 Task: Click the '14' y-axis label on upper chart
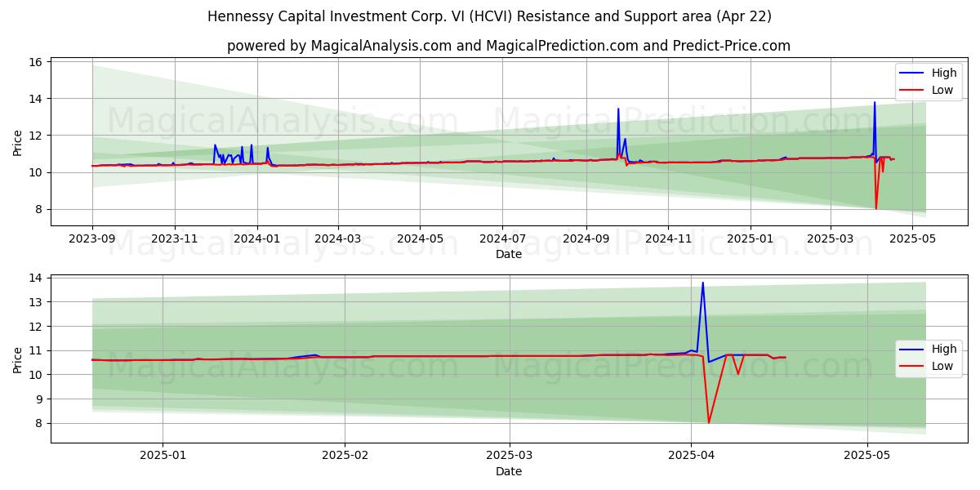coord(38,99)
